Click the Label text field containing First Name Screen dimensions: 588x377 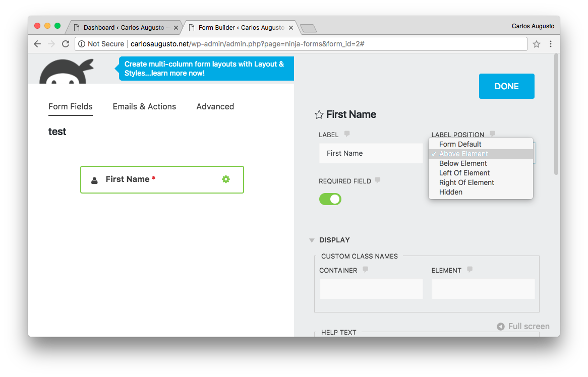point(371,153)
